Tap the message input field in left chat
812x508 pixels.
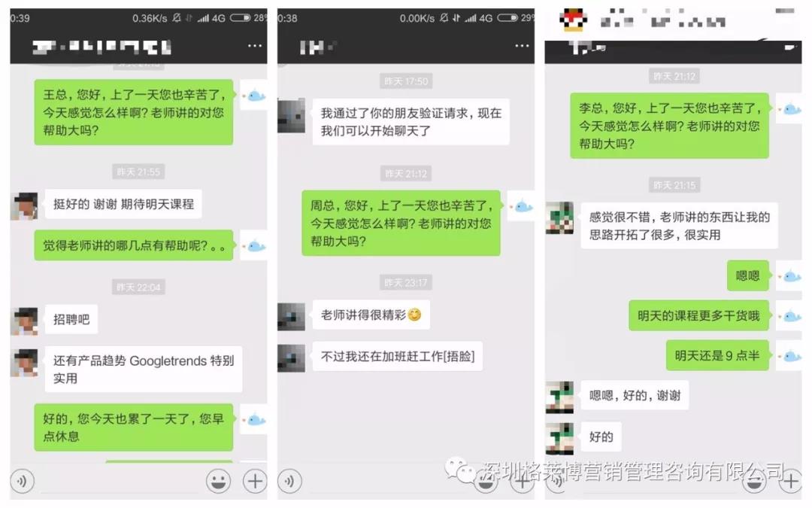click(x=120, y=482)
